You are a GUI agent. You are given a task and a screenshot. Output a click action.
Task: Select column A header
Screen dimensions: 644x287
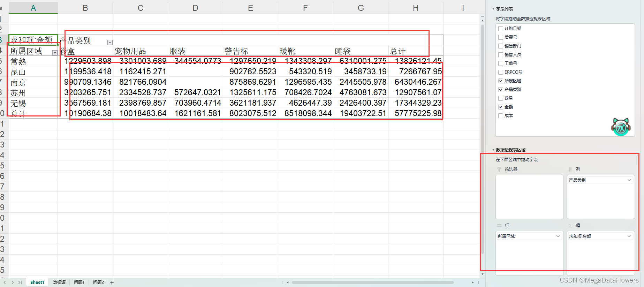point(33,8)
